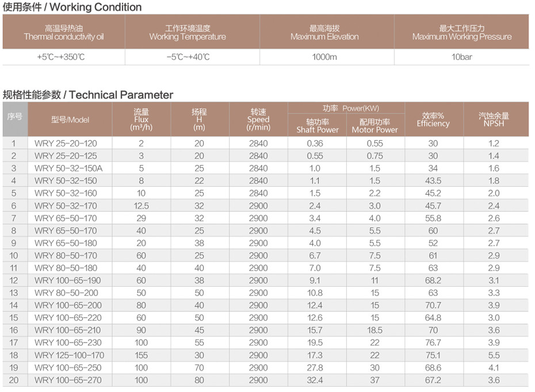Click the Motor Power sub-header

point(375,126)
